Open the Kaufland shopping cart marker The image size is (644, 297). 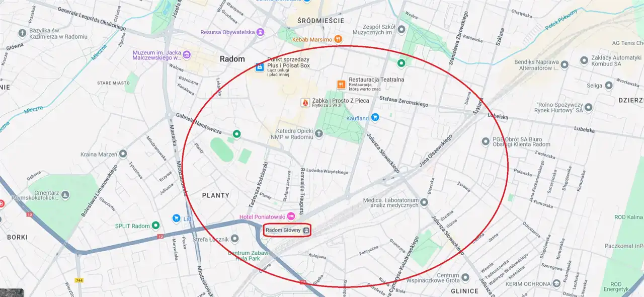(x=375, y=118)
